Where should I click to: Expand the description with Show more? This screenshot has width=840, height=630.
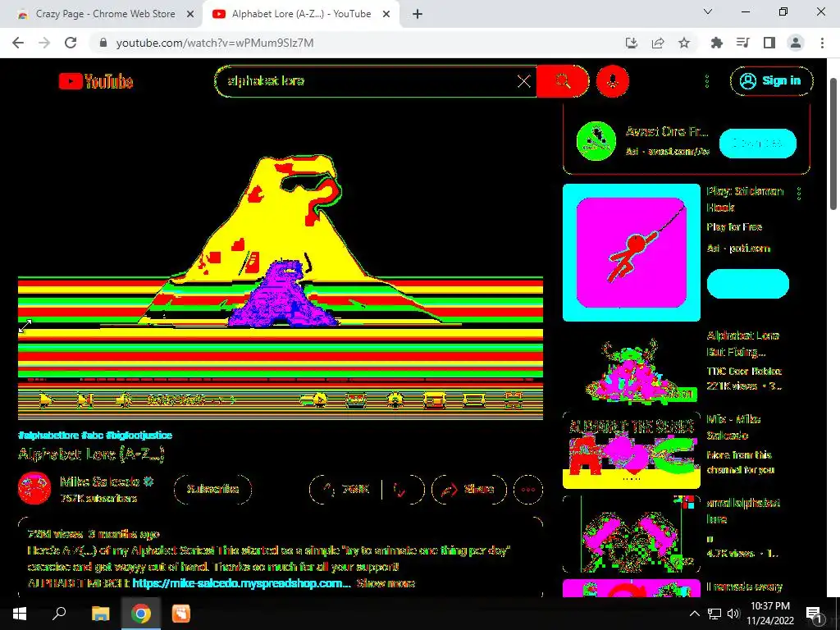(386, 583)
